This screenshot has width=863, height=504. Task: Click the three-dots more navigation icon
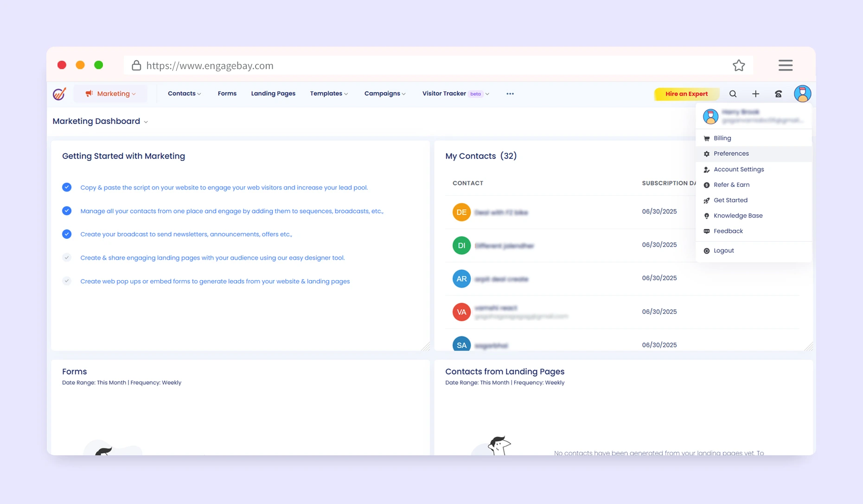[x=510, y=94]
